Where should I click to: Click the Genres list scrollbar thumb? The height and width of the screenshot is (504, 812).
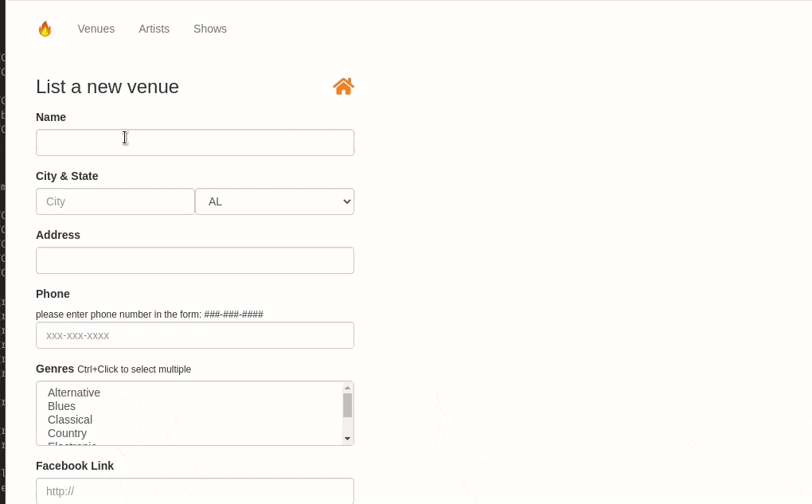click(x=347, y=405)
